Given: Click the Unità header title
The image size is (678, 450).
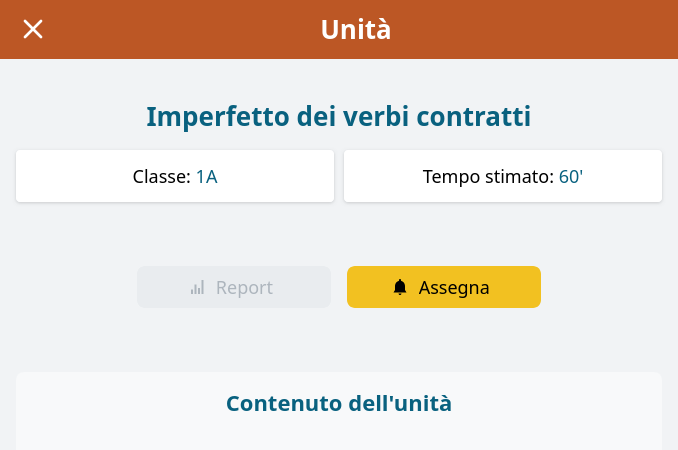Looking at the screenshot, I should (355, 29).
